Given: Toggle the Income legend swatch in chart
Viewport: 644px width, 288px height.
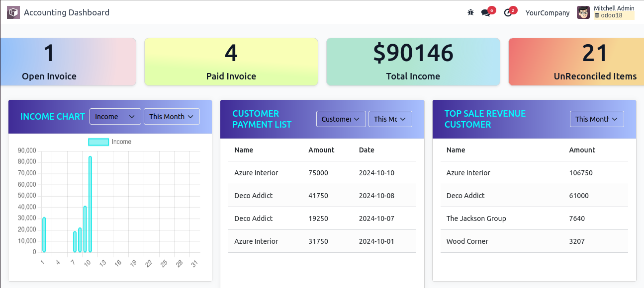Looking at the screenshot, I should (x=98, y=142).
